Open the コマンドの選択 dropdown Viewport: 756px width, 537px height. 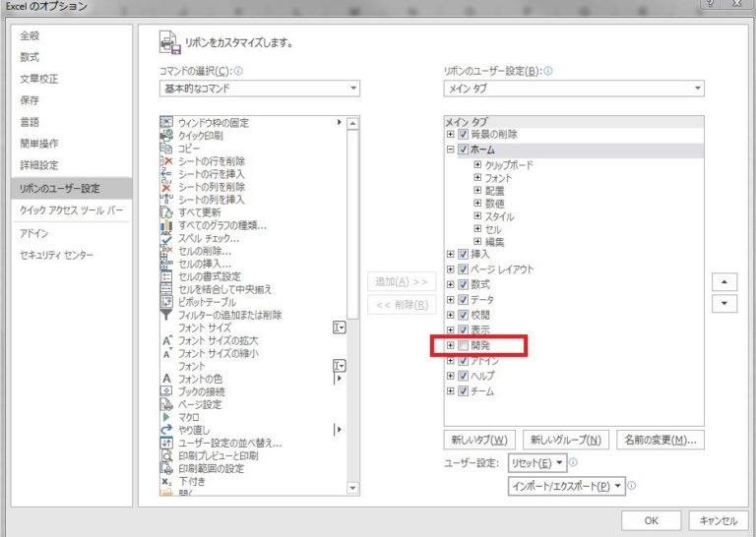[x=260, y=89]
